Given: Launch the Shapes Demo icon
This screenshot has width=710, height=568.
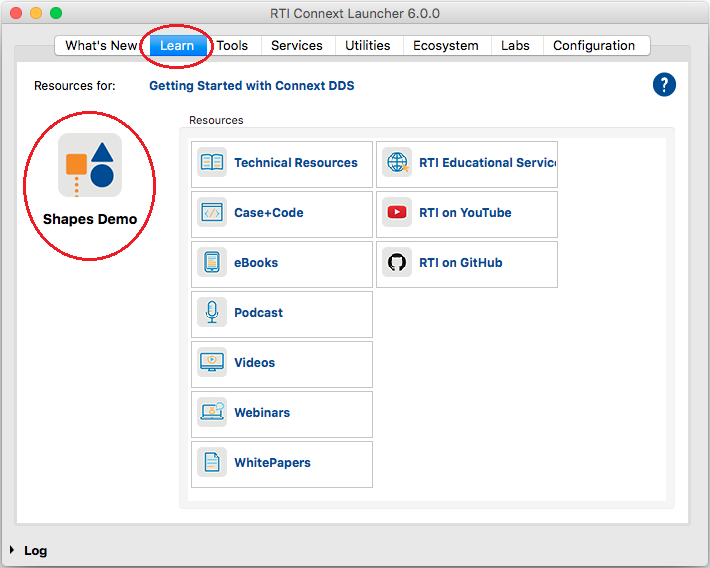Looking at the screenshot, I should point(90,165).
